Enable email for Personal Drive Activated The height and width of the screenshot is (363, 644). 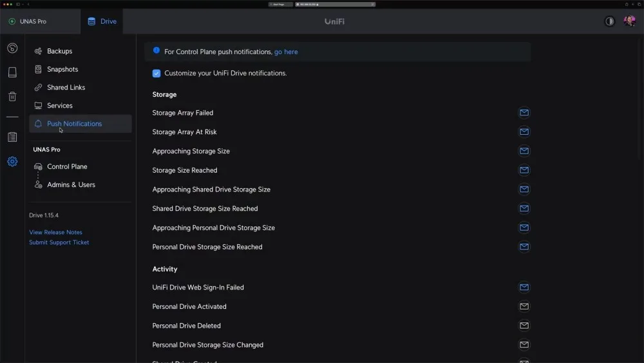pyautogui.click(x=524, y=306)
